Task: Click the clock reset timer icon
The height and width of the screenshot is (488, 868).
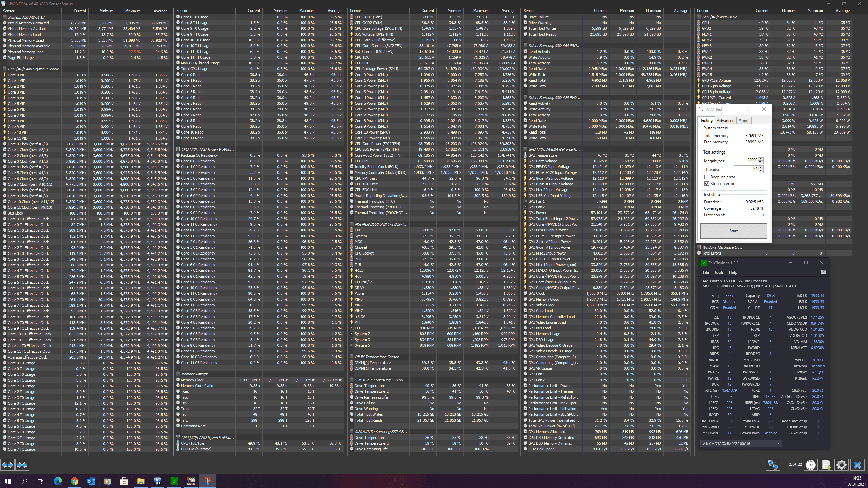Action: [811, 465]
